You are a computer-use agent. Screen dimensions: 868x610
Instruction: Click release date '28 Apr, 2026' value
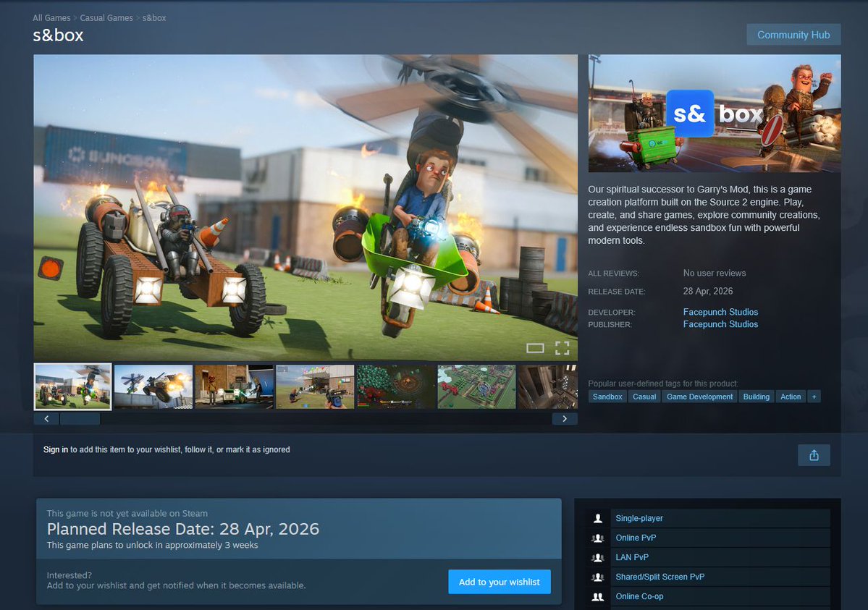click(707, 291)
